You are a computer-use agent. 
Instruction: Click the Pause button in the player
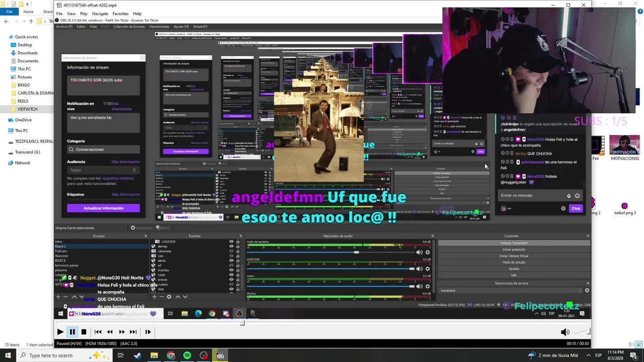click(x=72, y=332)
